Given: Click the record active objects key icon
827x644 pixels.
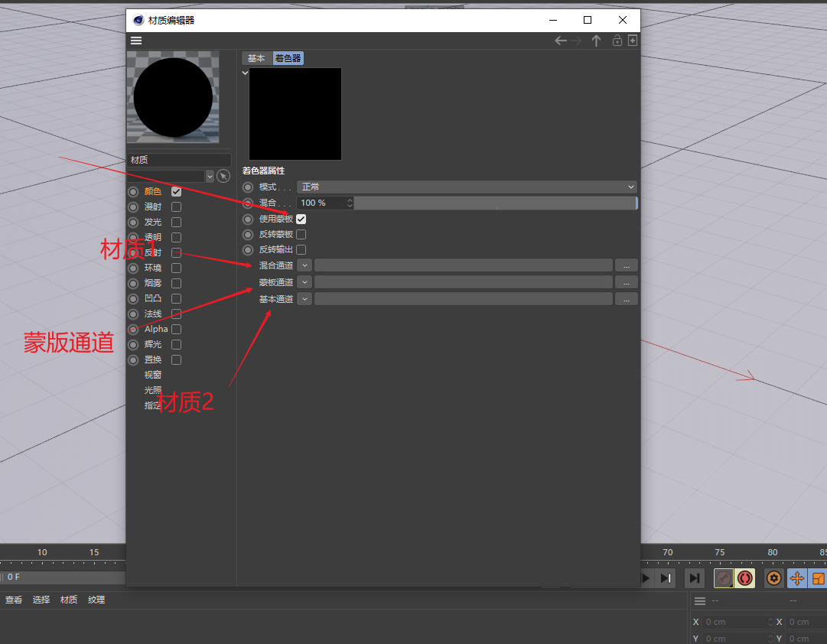Looking at the screenshot, I should click(723, 578).
